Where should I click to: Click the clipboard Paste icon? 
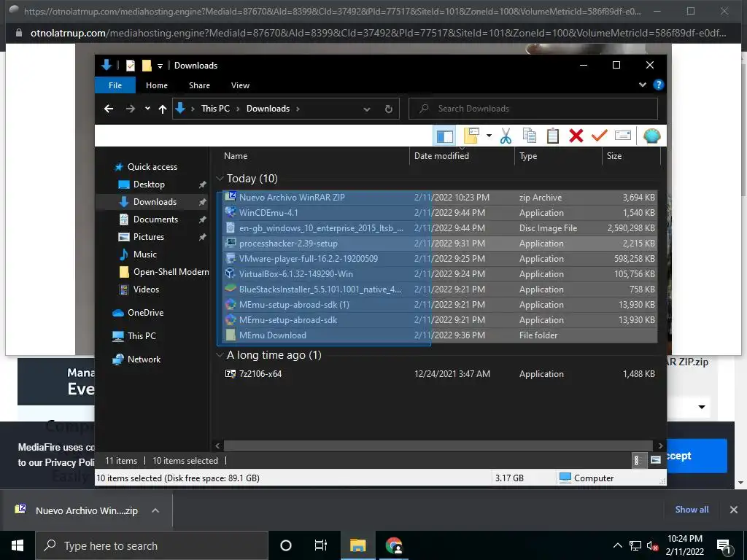pos(553,136)
